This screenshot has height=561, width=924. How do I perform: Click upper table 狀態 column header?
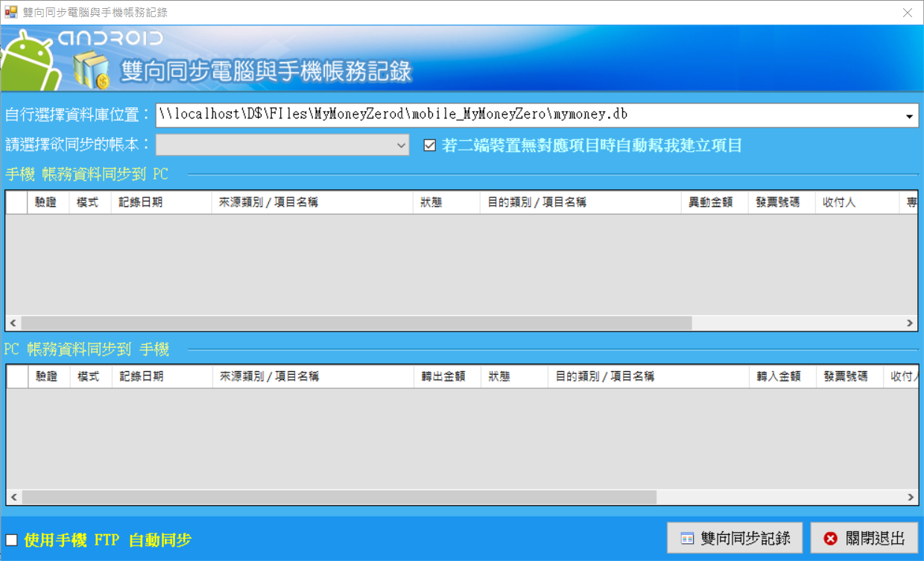tap(446, 203)
